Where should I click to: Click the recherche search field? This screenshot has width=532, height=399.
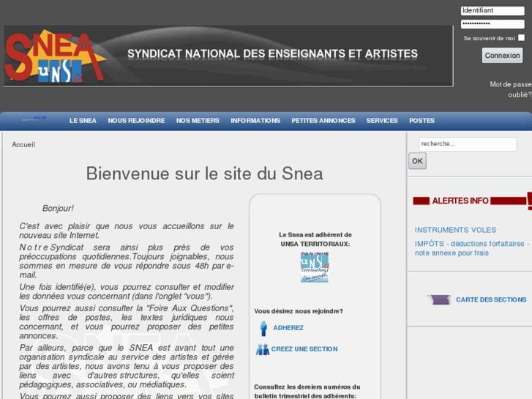click(468, 144)
